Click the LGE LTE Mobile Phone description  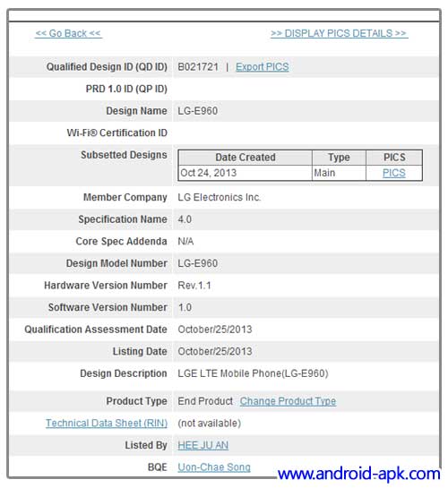(x=253, y=373)
